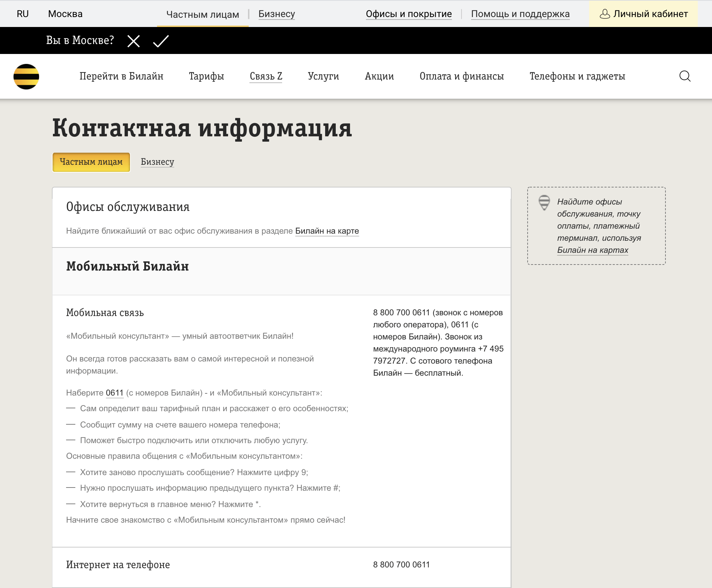
Task: Click the 0611 link in the text
Action: pyautogui.click(x=114, y=393)
